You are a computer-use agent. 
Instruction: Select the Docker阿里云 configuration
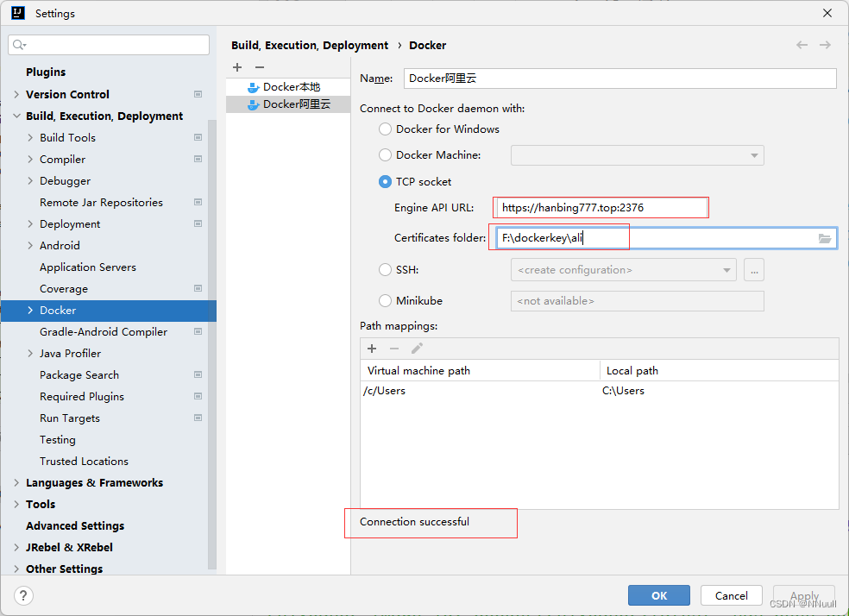(x=288, y=104)
